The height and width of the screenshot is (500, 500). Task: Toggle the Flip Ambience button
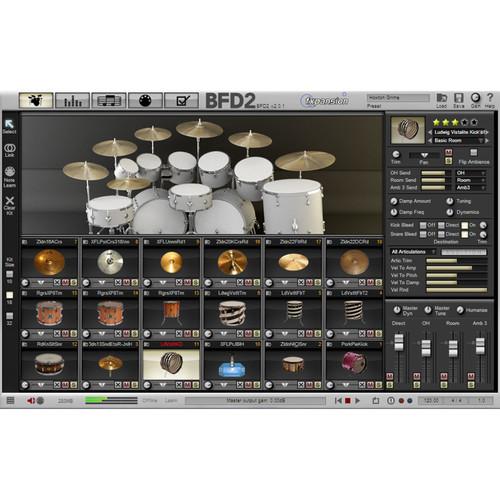[x=473, y=153]
